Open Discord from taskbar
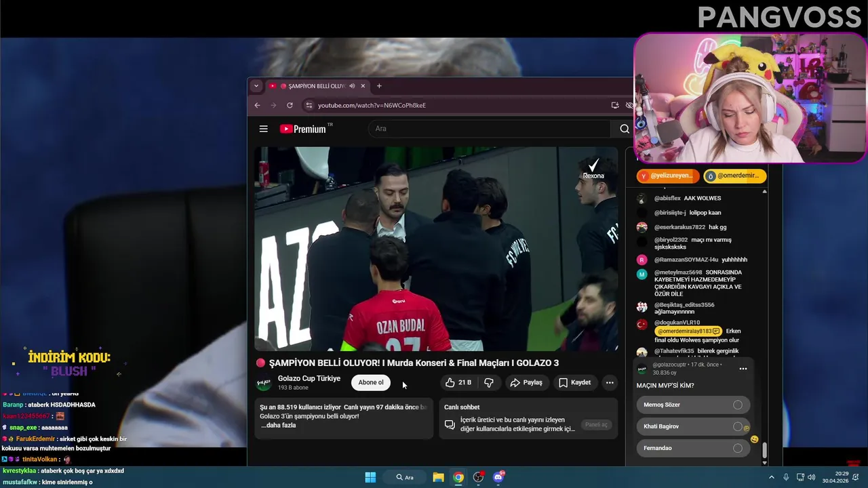 (498, 477)
